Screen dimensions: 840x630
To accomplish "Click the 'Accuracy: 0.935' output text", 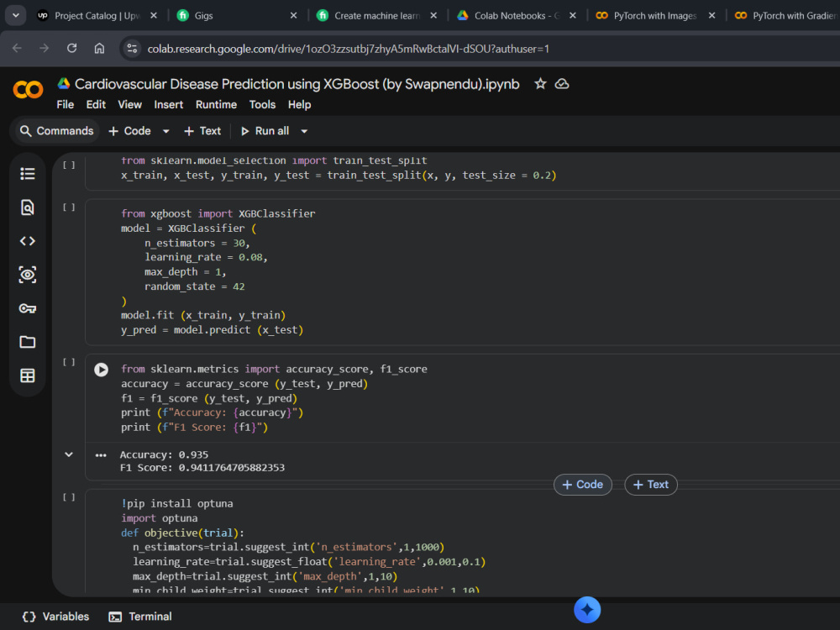I will 164,454.
